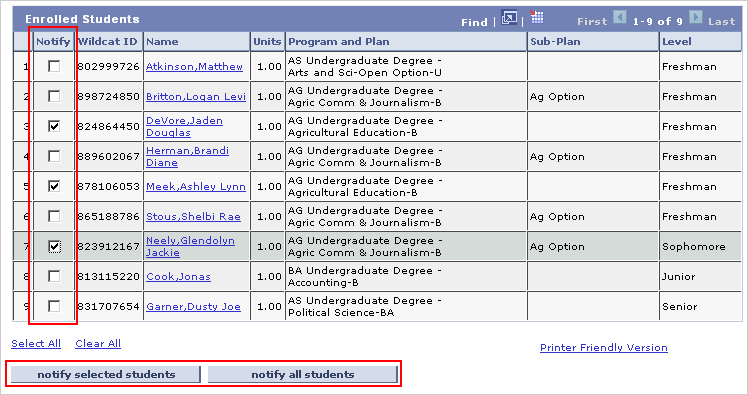Select Wildcat ID 878106053 cell
748x395 pixels.
coord(108,187)
